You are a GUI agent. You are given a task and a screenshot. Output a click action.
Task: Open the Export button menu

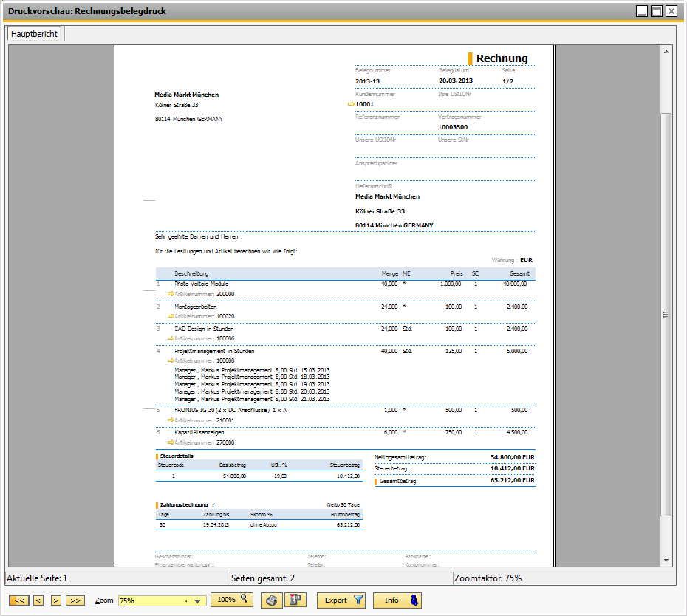pyautogui.click(x=341, y=600)
